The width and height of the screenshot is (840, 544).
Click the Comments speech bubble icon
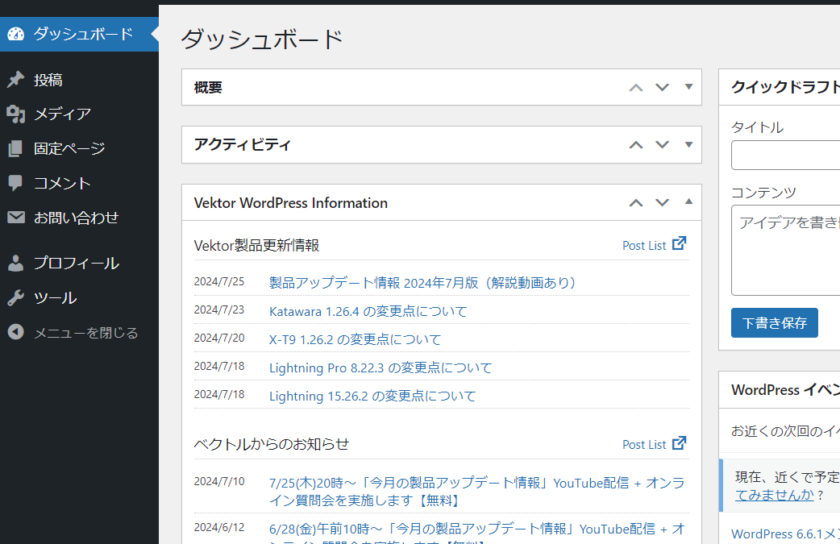pyautogui.click(x=16, y=183)
